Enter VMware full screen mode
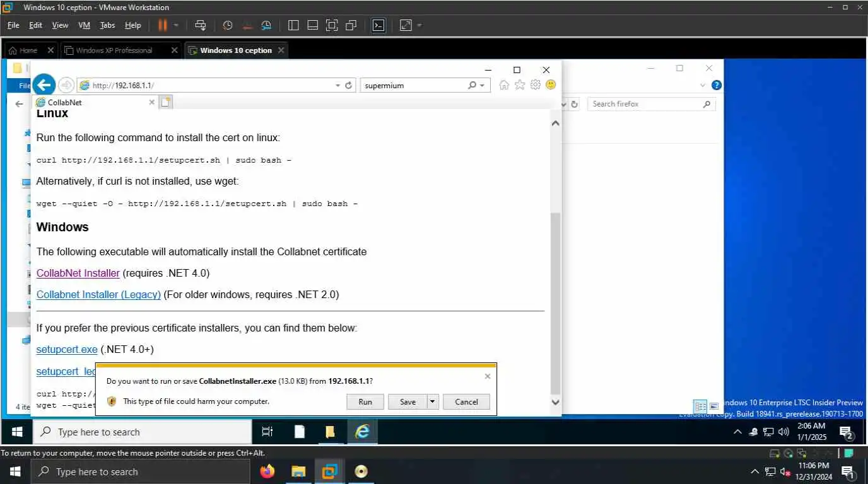The width and height of the screenshot is (868, 484). (332, 25)
